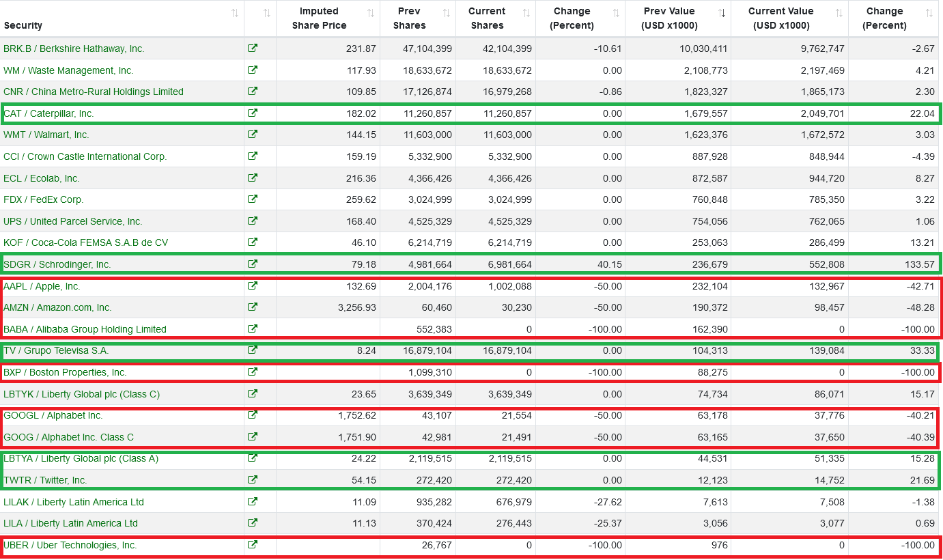Open external link icon for Crown Castle row
The image size is (943, 560).
point(253,156)
